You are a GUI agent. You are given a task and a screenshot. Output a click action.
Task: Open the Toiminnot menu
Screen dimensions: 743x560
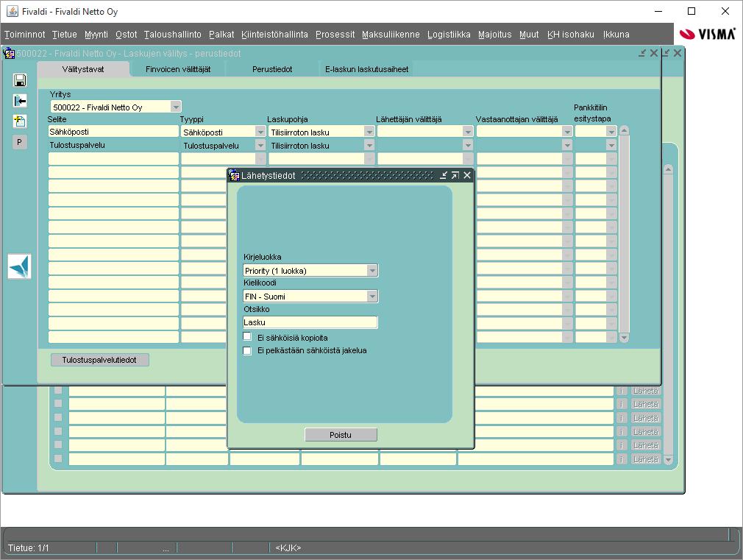click(24, 34)
